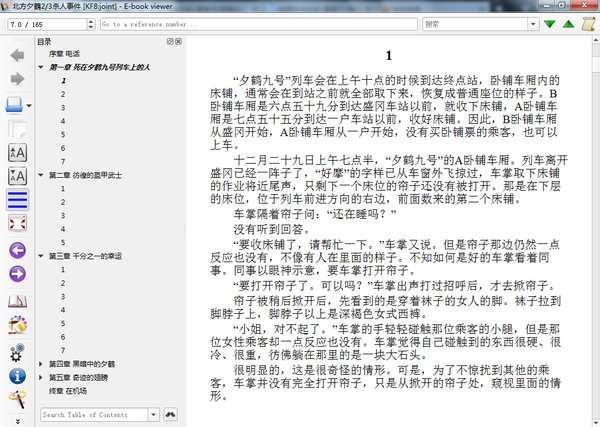Screen dimensions: 600x427
Task: Open 序章 电话 in contents
Action: click(x=64, y=54)
